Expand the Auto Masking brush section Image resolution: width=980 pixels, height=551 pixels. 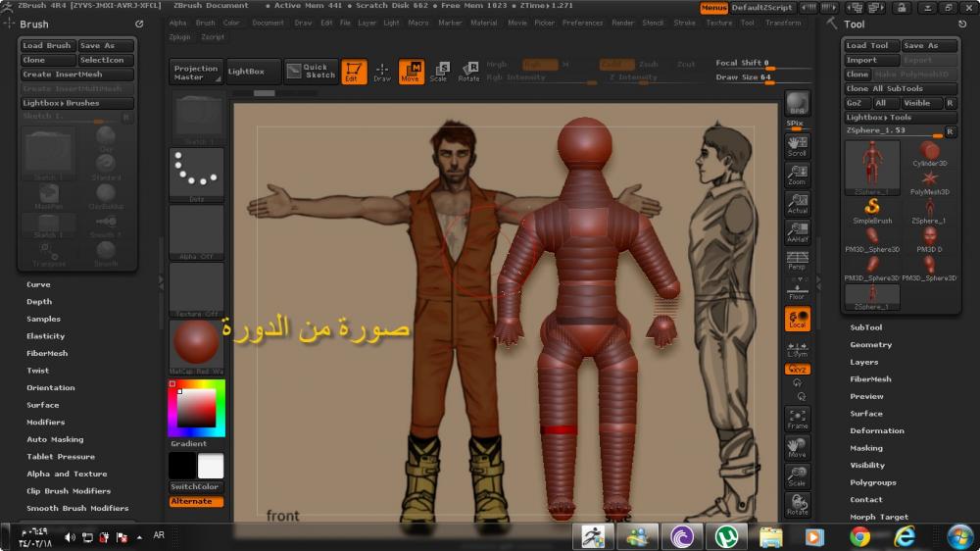55,439
